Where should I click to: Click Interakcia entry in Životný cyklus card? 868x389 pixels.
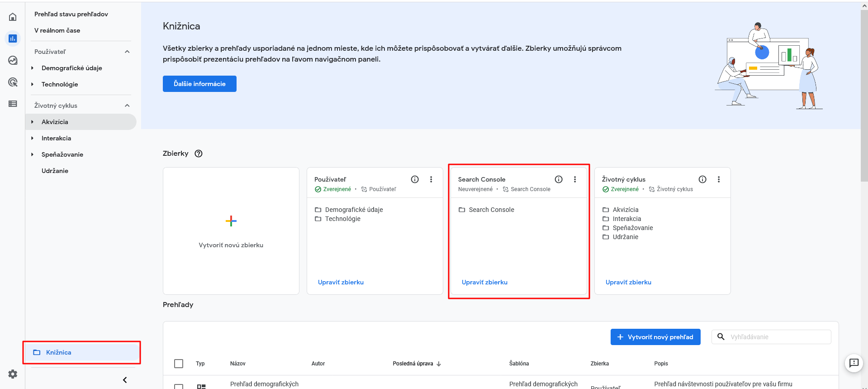(x=627, y=219)
